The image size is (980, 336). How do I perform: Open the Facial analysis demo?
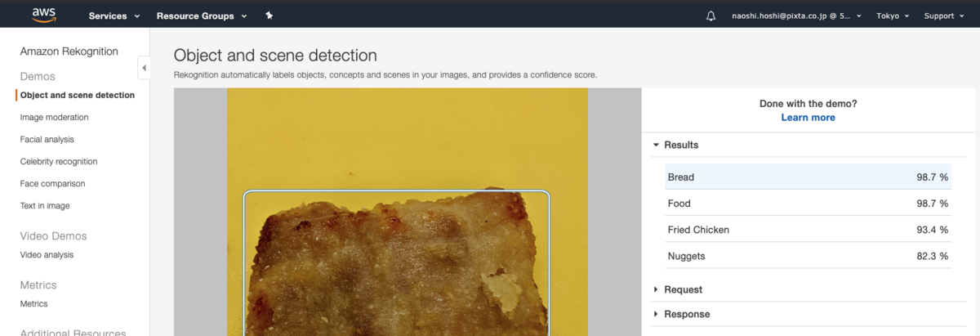(x=47, y=139)
